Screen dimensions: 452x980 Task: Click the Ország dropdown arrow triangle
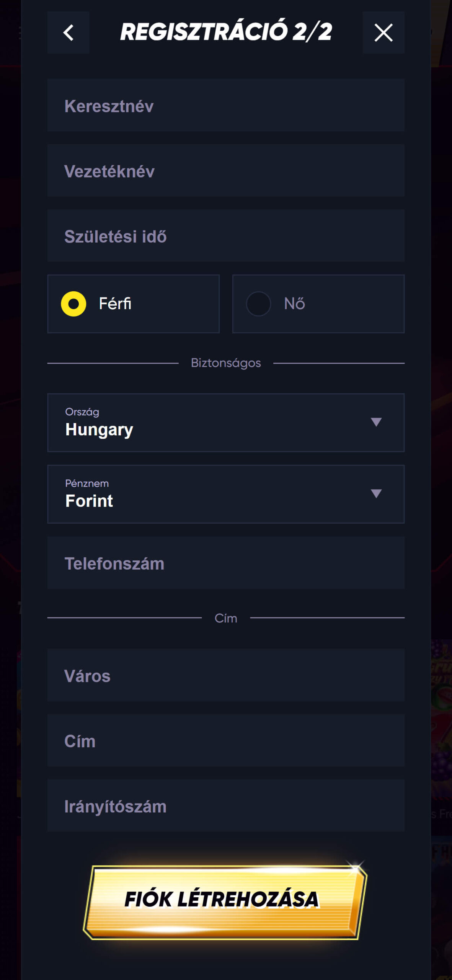coord(376,422)
